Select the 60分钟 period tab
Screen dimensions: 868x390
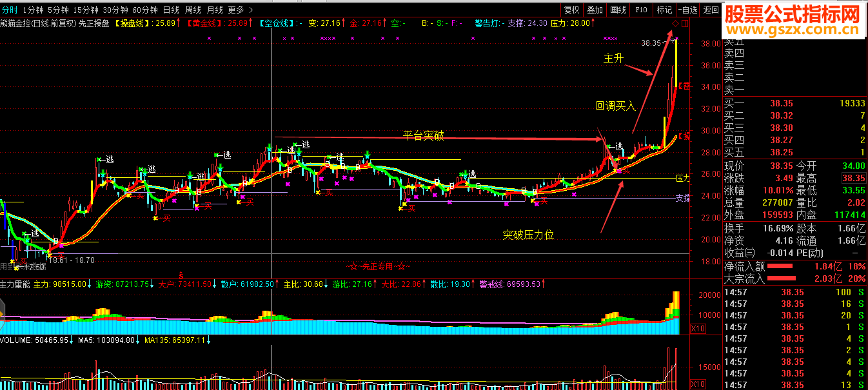(145, 10)
